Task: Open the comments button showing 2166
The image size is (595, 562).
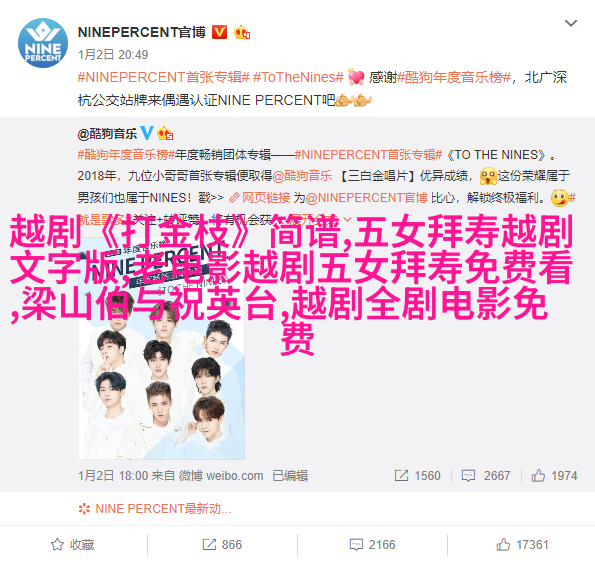Action: pos(372,545)
